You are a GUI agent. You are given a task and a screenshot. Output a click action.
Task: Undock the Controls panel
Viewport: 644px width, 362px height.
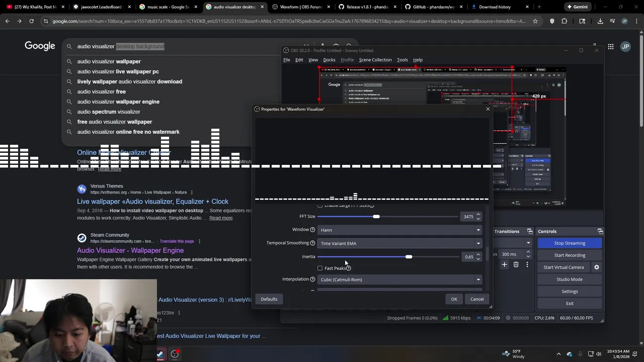click(600, 231)
